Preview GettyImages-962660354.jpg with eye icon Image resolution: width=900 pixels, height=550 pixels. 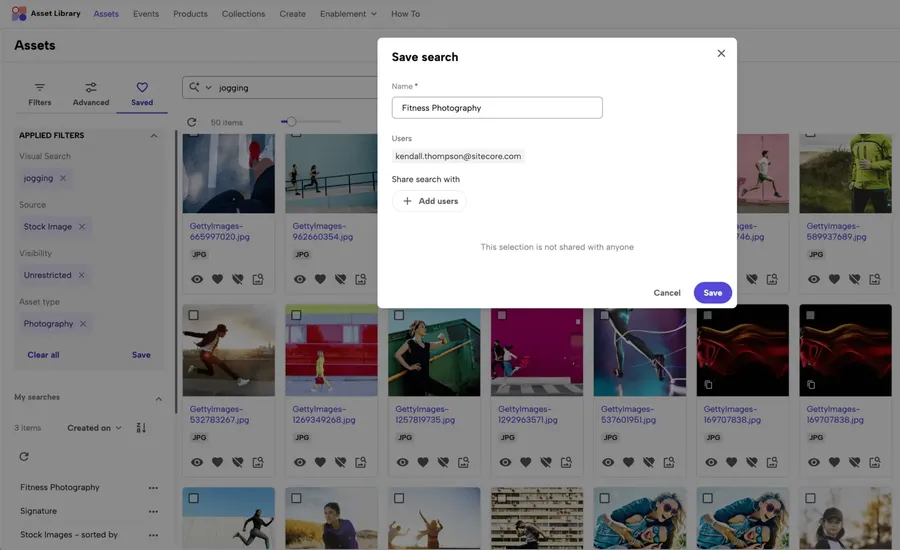point(300,279)
